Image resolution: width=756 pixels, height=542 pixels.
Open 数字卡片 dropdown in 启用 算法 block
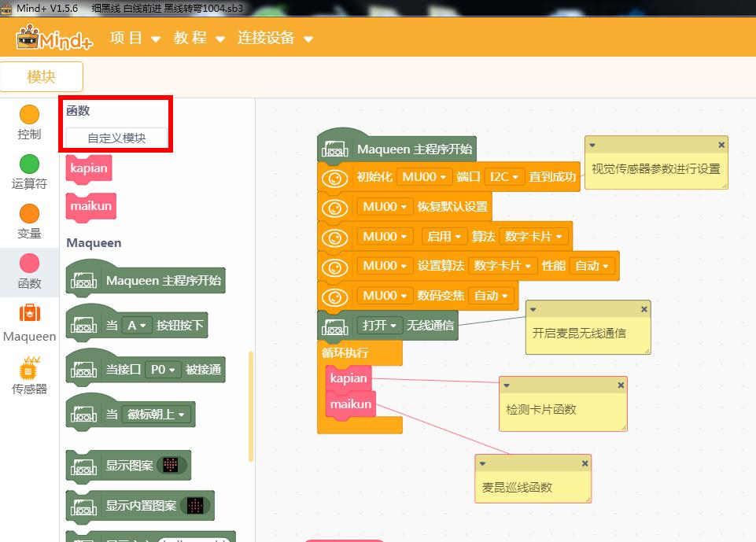533,236
